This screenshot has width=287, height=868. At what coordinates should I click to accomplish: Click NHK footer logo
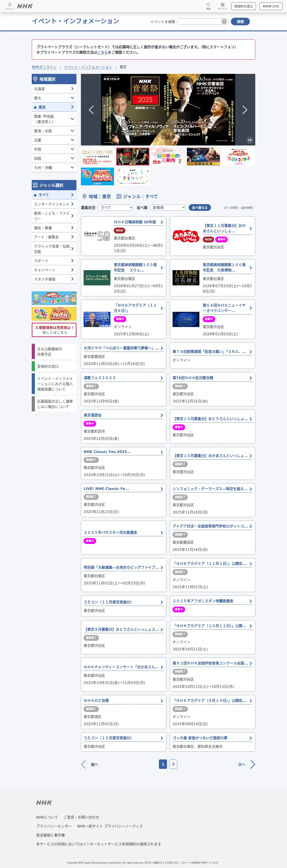(44, 803)
